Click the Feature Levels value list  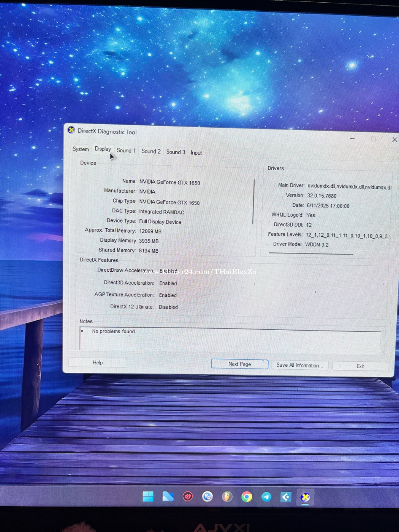pyautogui.click(x=347, y=236)
